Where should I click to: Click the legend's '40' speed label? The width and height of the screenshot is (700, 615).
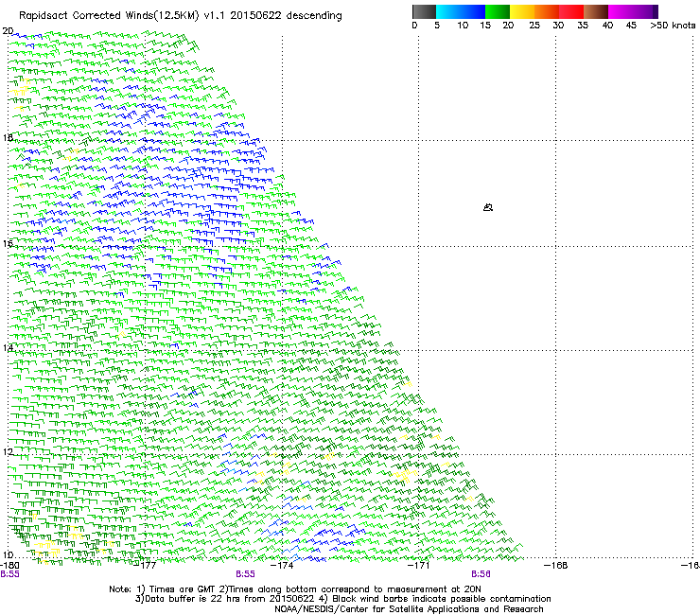click(607, 26)
